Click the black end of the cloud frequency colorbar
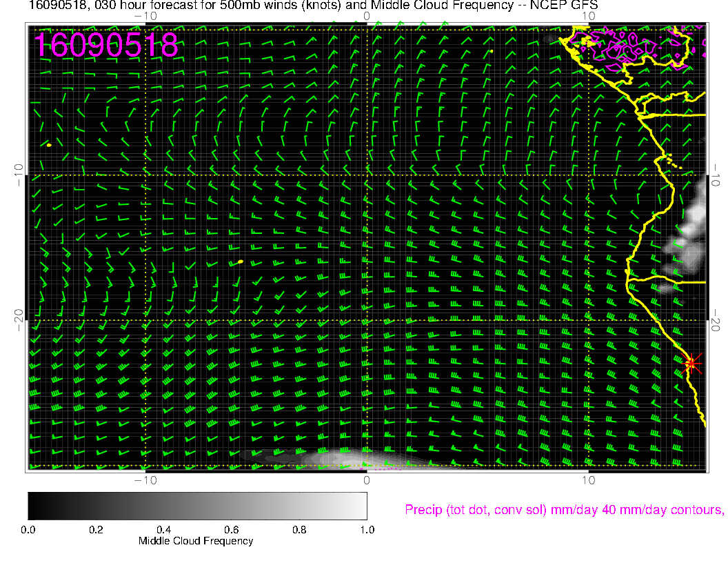Image resolution: width=728 pixels, height=563 pixels. [36, 505]
